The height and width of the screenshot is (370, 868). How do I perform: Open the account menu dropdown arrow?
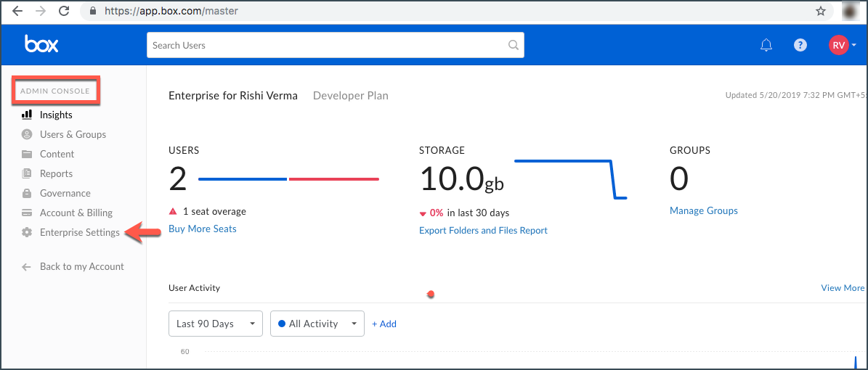[854, 46]
